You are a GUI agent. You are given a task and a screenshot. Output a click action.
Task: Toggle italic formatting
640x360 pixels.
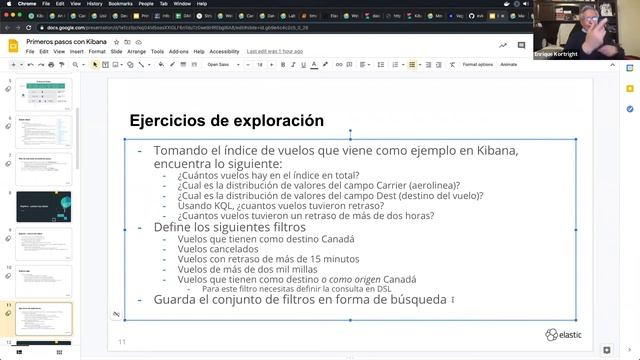293,64
